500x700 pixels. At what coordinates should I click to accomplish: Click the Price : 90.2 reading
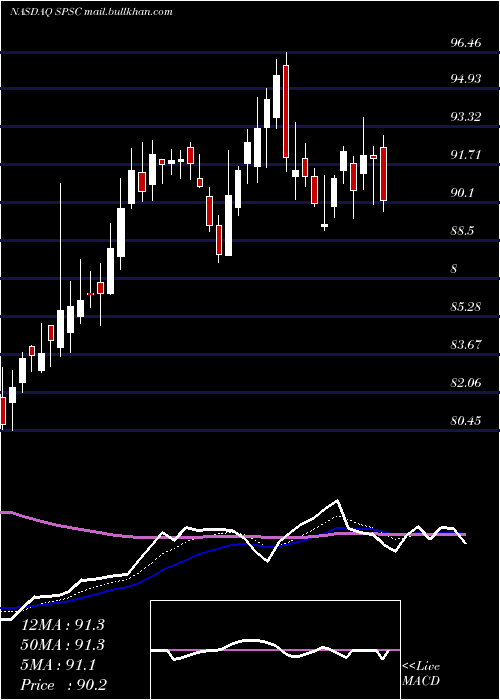coord(64,685)
